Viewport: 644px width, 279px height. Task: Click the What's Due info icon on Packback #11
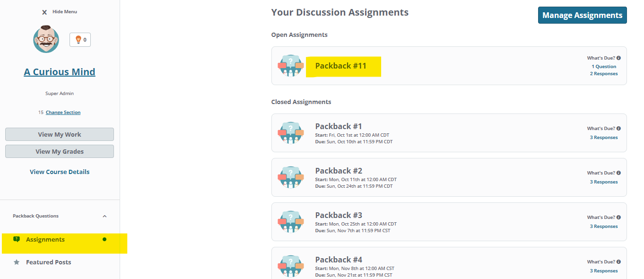[618, 57]
